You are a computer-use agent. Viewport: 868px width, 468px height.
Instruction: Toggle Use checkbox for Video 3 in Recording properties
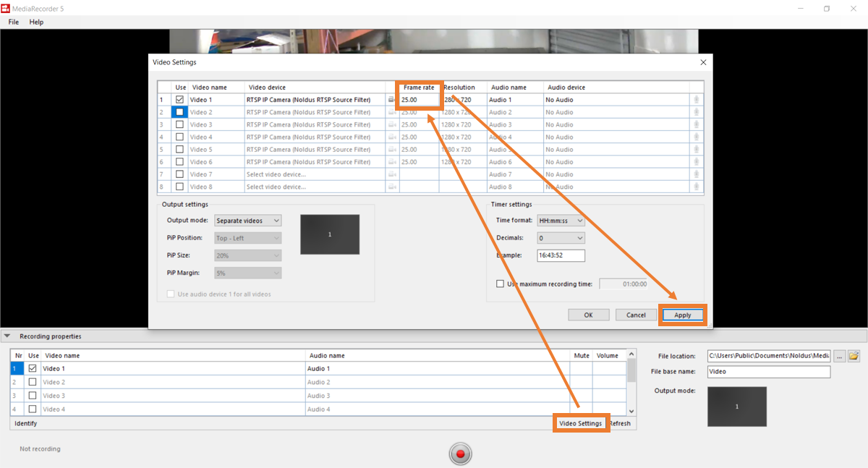pos(32,396)
